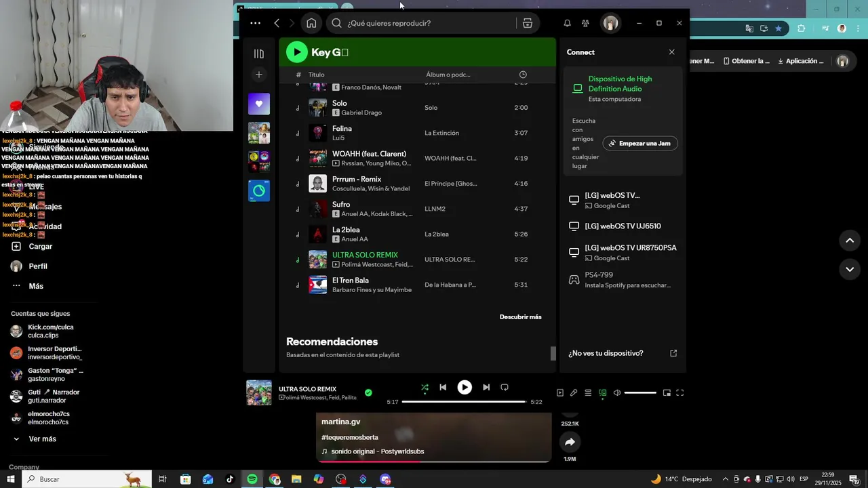Sort by Álbum o podcast column
Viewport: 868px width, 488px height.
pyautogui.click(x=448, y=75)
